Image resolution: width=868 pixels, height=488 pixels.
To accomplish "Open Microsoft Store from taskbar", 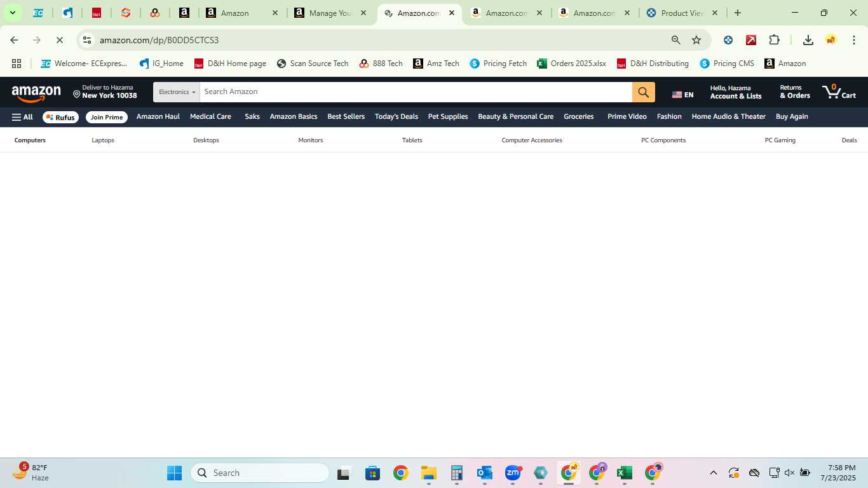I will 372,473.
